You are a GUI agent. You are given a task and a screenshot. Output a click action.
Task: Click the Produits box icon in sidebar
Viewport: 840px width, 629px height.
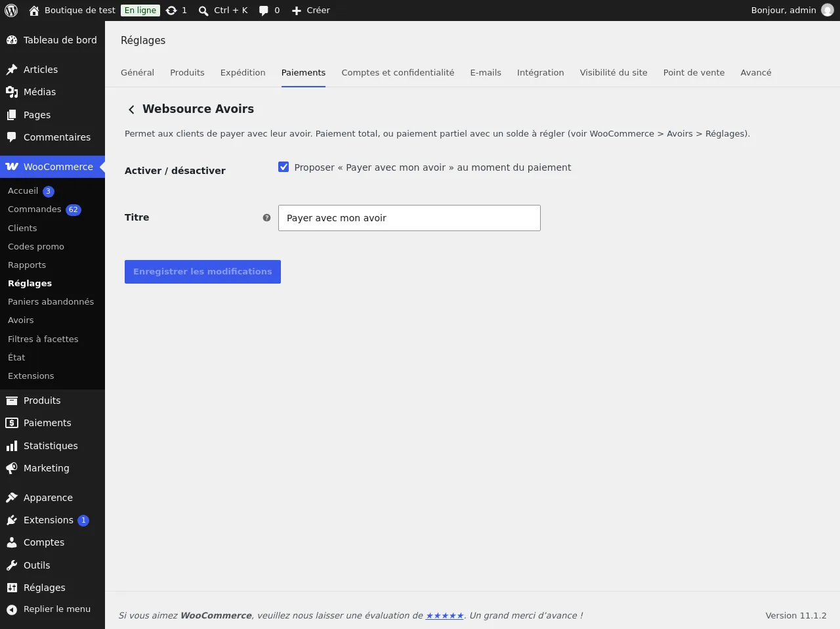pos(12,401)
